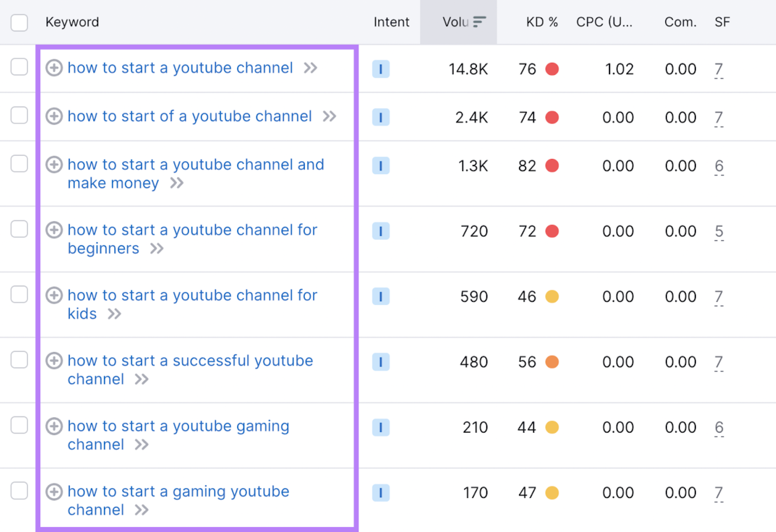This screenshot has height=532, width=776.
Task: Open double chevron beside "make money" keyword
Action: (x=177, y=183)
